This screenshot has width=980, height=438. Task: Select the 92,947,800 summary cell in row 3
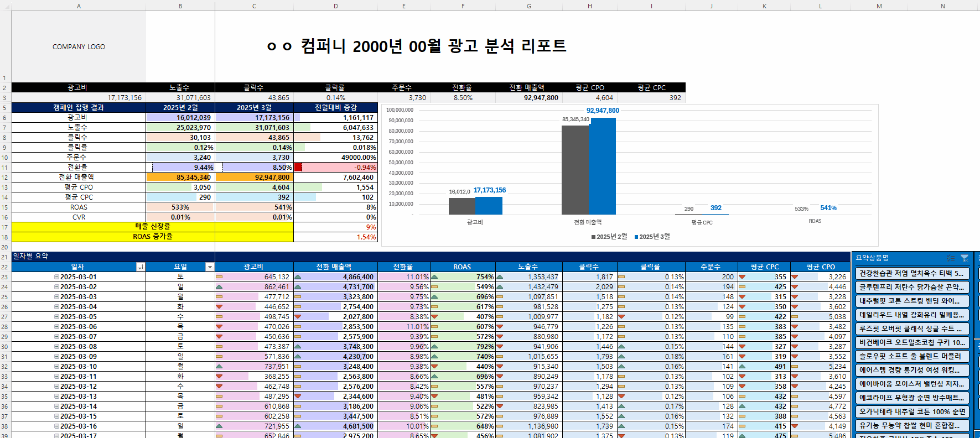pos(529,98)
